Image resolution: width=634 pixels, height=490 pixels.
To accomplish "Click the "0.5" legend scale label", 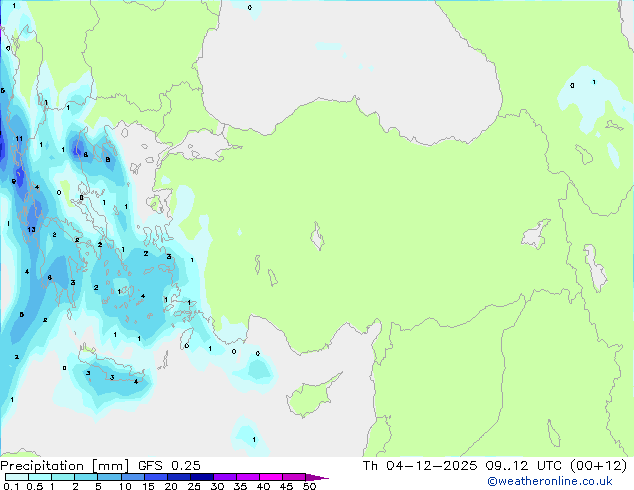I will pyautogui.click(x=35, y=486).
